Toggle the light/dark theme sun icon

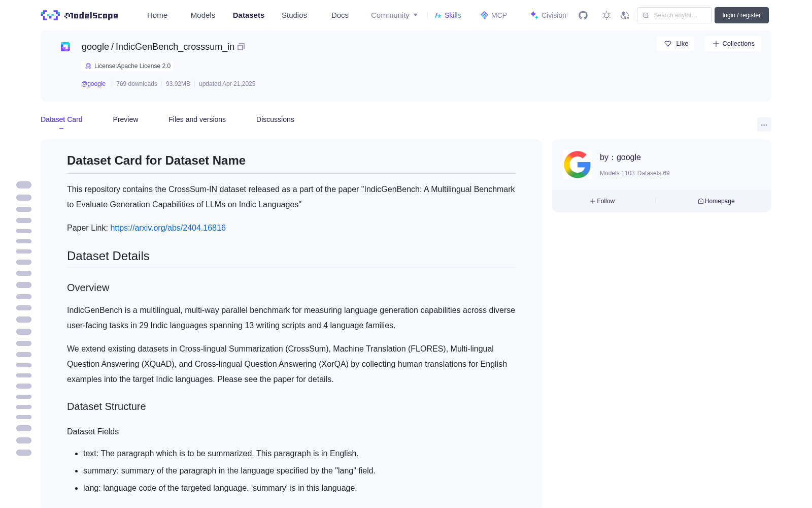pyautogui.click(x=606, y=15)
